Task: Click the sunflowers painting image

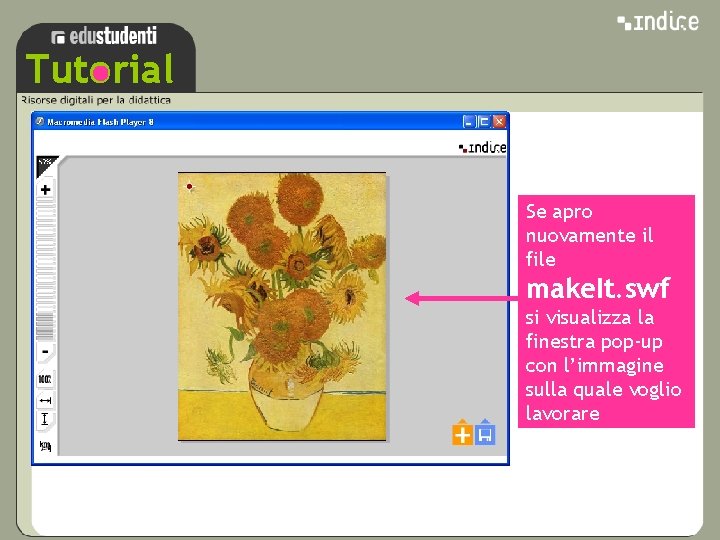Action: (x=282, y=306)
